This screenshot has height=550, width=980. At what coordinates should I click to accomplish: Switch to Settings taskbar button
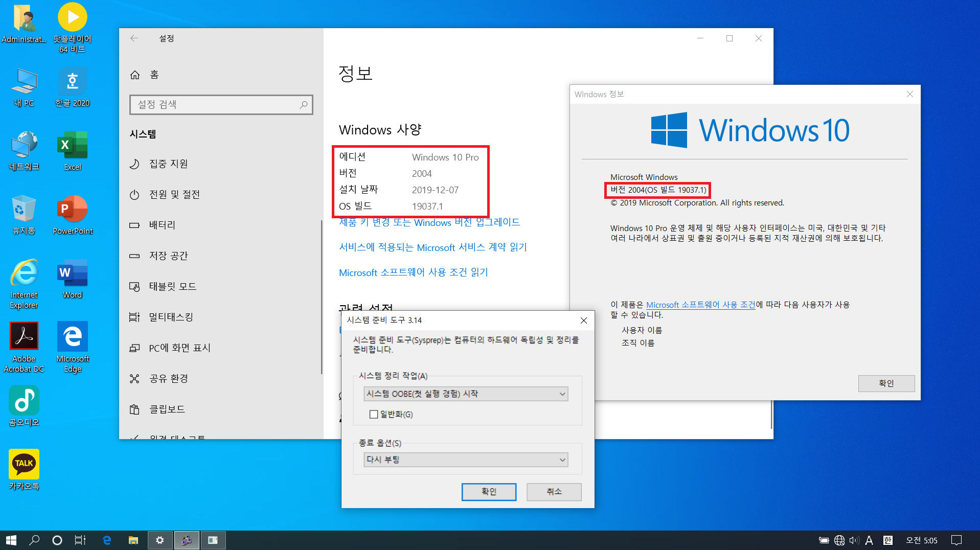160,540
